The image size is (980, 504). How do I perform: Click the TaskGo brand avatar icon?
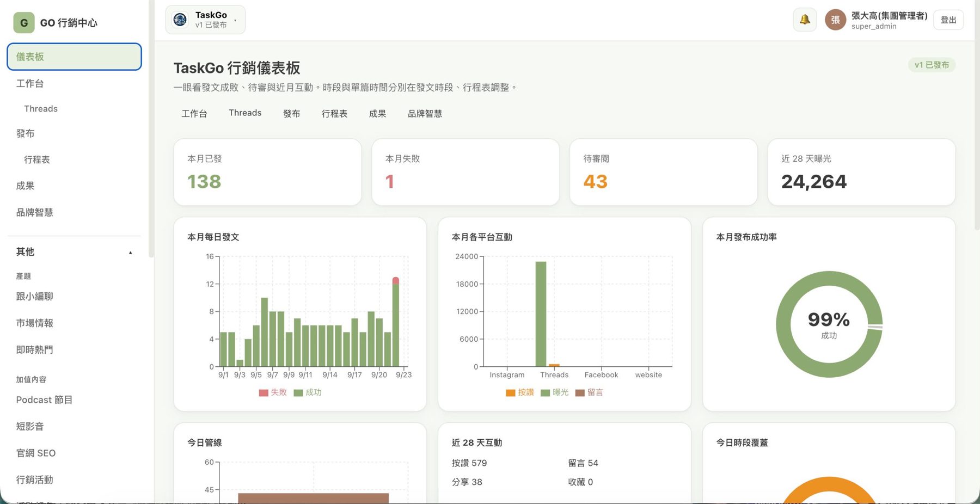[x=180, y=20]
